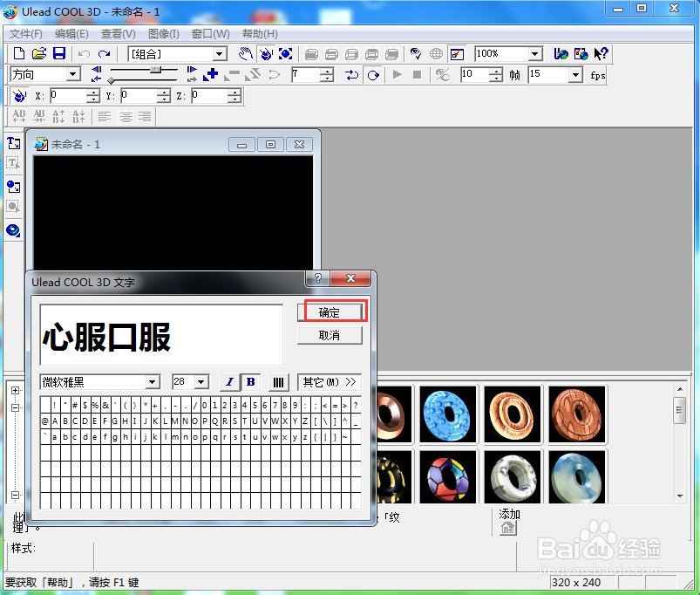Redo the last action
This screenshot has height=595, width=700.
point(104,54)
